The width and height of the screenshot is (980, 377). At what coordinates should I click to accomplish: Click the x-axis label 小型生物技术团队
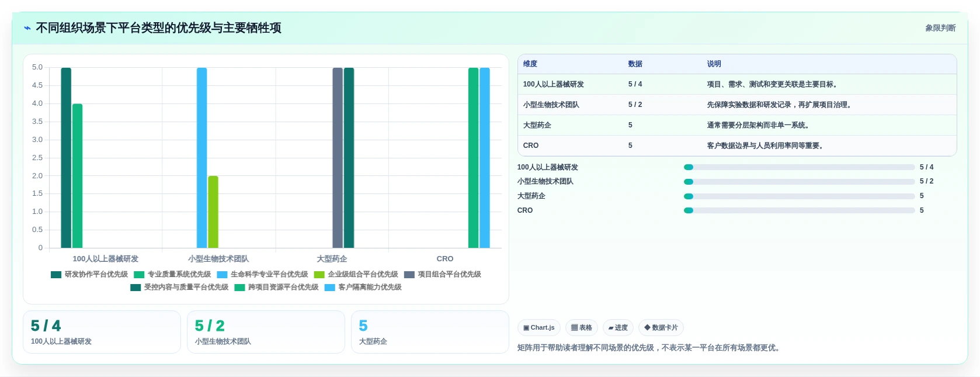click(x=218, y=259)
